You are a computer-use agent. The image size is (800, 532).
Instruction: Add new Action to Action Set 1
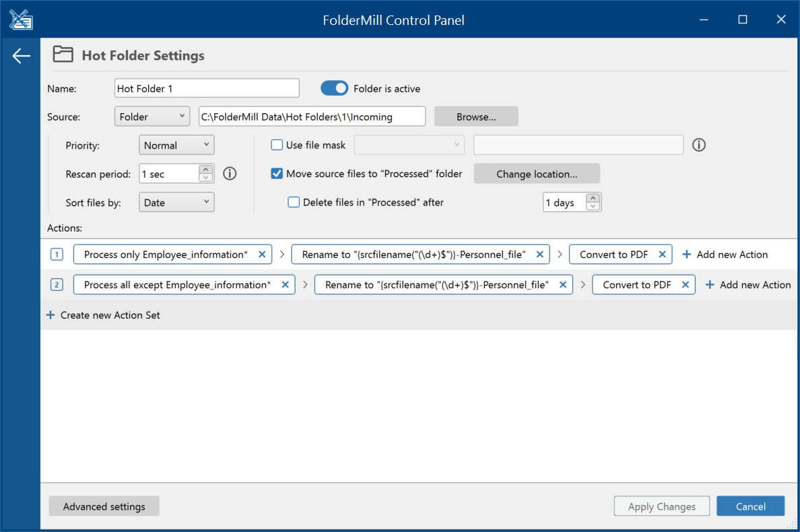tap(725, 255)
